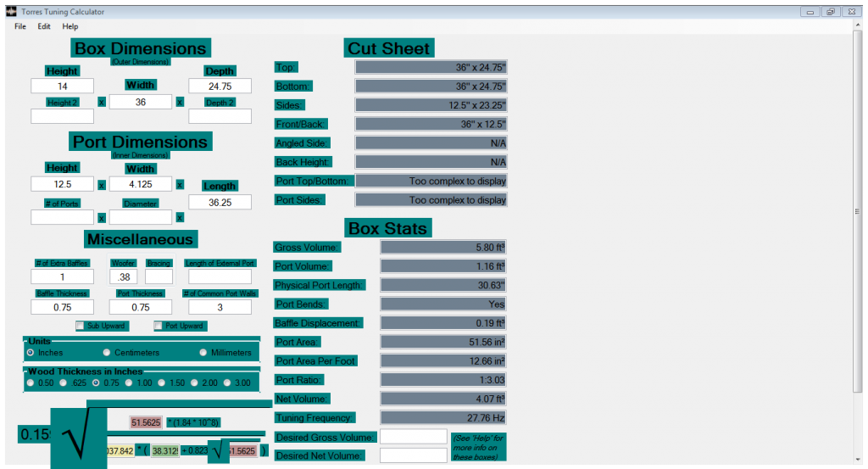Click the empty Bracing field
Screen dimensions: 868x469
[x=159, y=276]
